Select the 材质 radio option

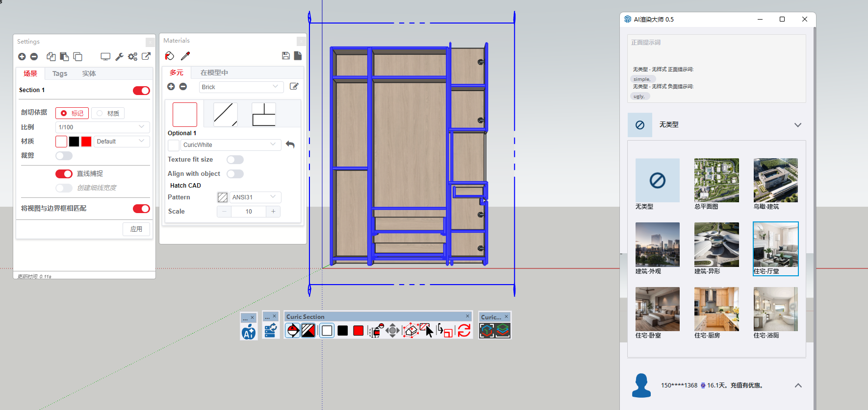(x=108, y=113)
